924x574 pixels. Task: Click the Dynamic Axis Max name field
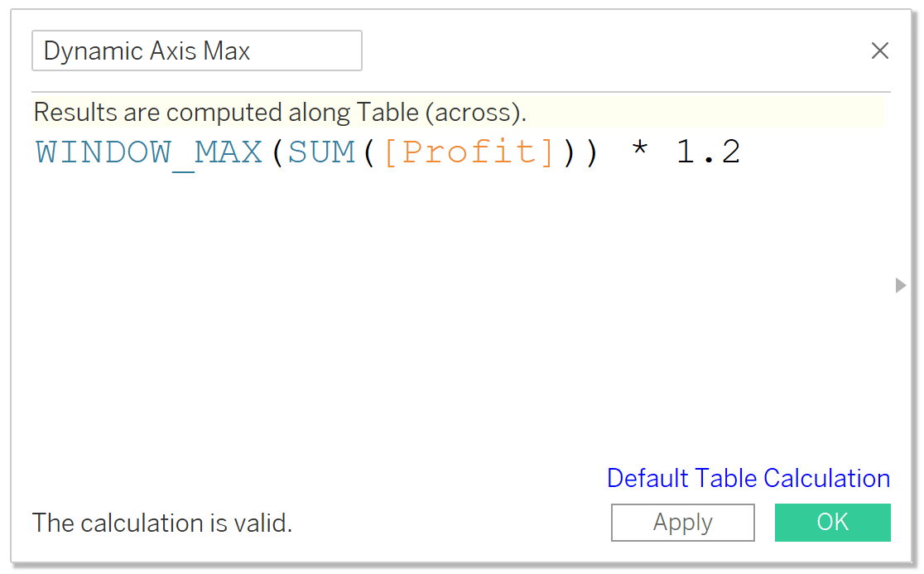coord(197,51)
